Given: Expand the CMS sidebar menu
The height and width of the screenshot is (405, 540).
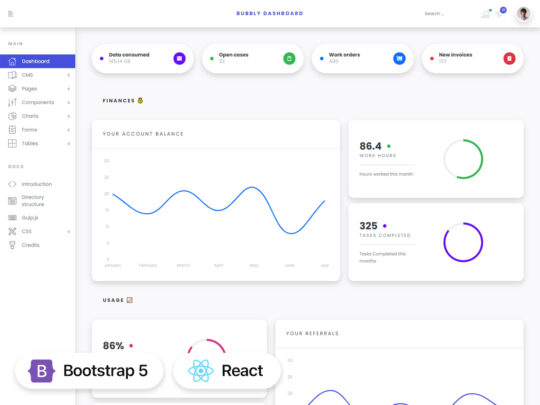Looking at the screenshot, I should click(x=38, y=75).
